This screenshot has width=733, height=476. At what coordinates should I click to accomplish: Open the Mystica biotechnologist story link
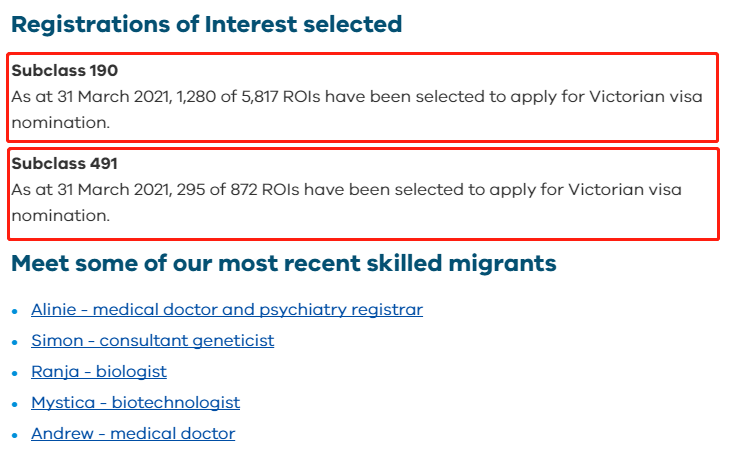coord(136,403)
